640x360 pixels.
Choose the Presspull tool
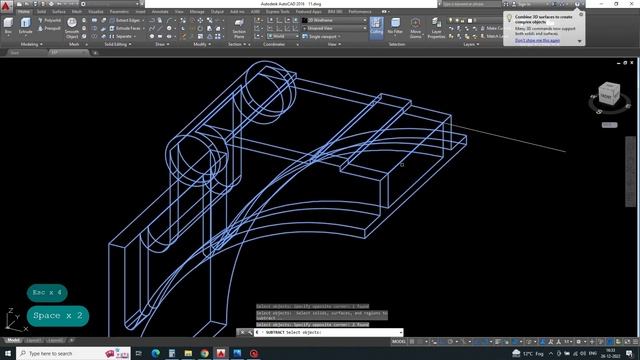[x=49, y=28]
